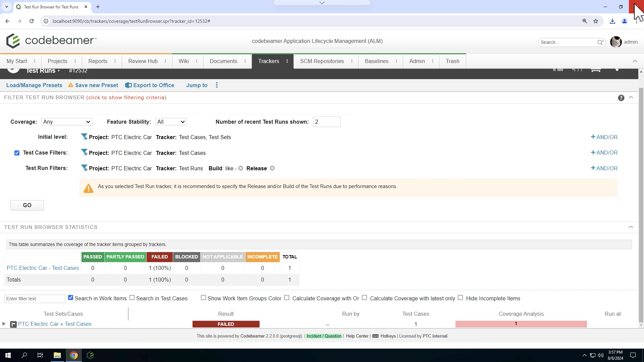644x362 pixels.
Task: Open PTC Electric Car - Test Cases statistics link
Action: (x=43, y=268)
